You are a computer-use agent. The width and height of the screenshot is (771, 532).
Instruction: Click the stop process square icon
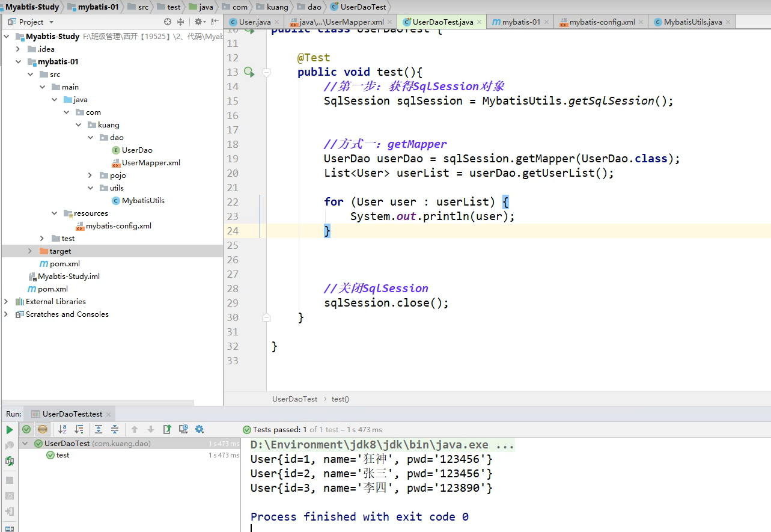pos(10,480)
